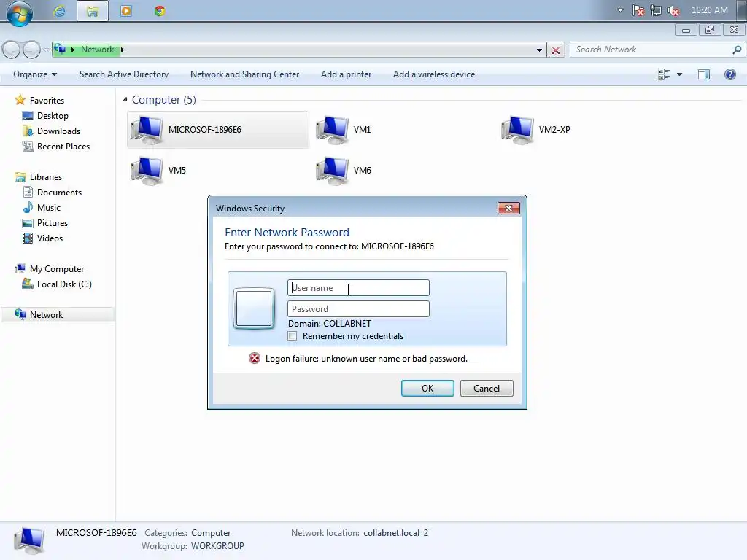Minimize the Explorer window
The width and height of the screenshot is (747, 560).
[686, 30]
